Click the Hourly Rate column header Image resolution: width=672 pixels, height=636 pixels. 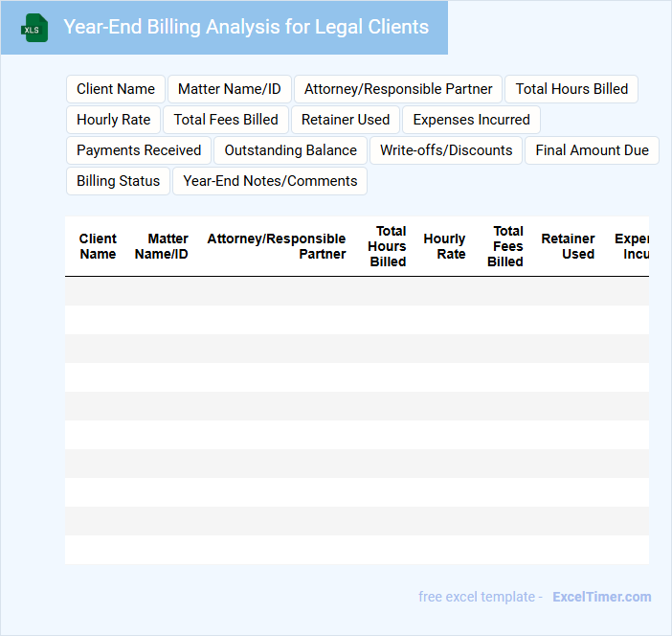click(444, 246)
